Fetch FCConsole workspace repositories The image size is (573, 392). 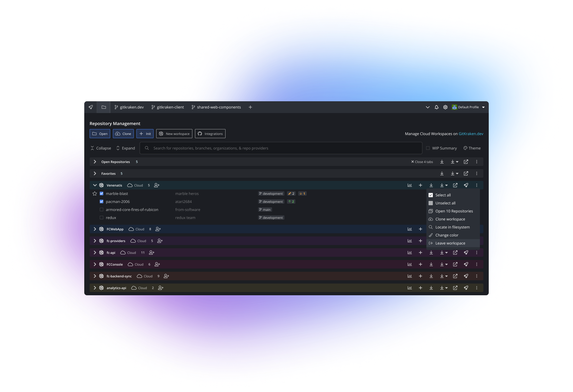pyautogui.click(x=431, y=264)
